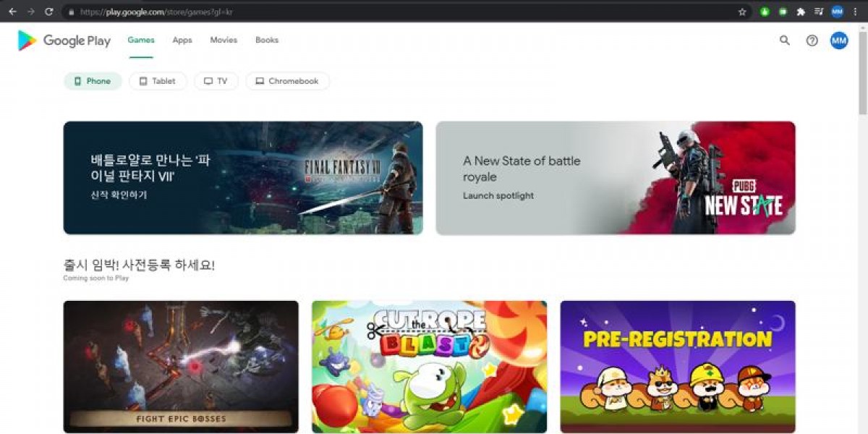Select the Chromebook device filter chip
The image size is (868, 434).
[x=287, y=81]
